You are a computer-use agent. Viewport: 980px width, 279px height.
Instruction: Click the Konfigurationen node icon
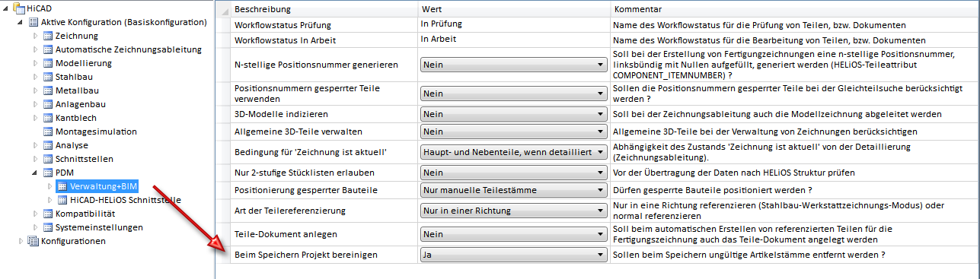point(33,241)
